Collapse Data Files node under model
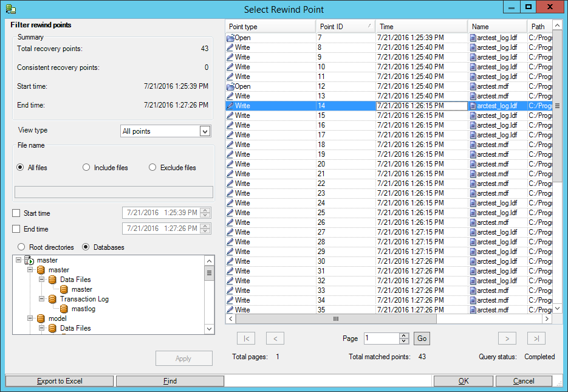 [x=42, y=328]
